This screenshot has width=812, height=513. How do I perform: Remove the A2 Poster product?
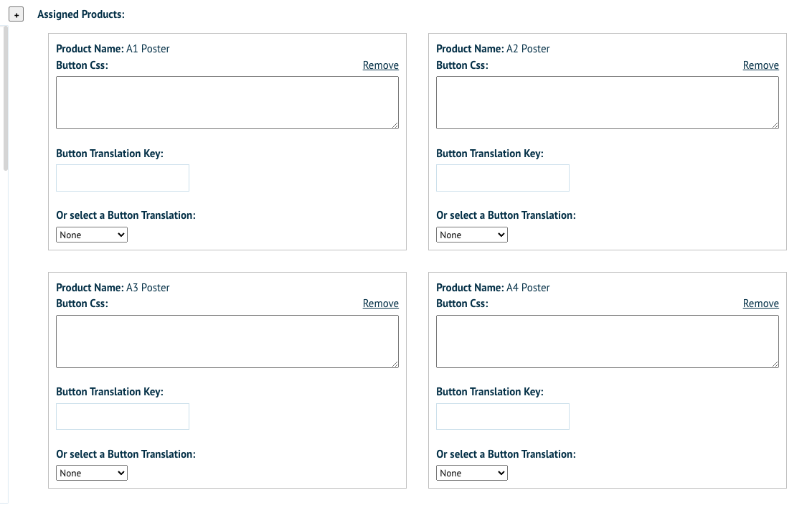pyautogui.click(x=760, y=65)
